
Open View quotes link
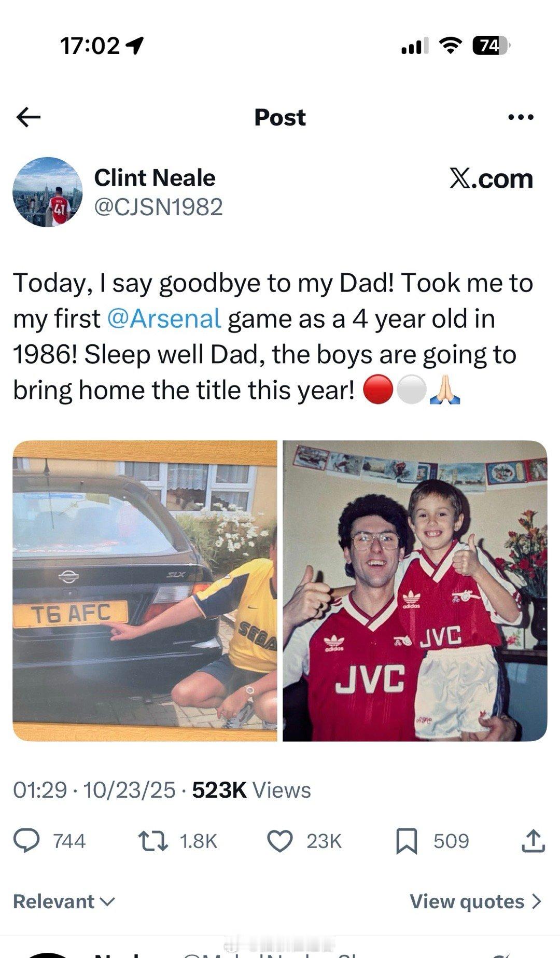[475, 901]
